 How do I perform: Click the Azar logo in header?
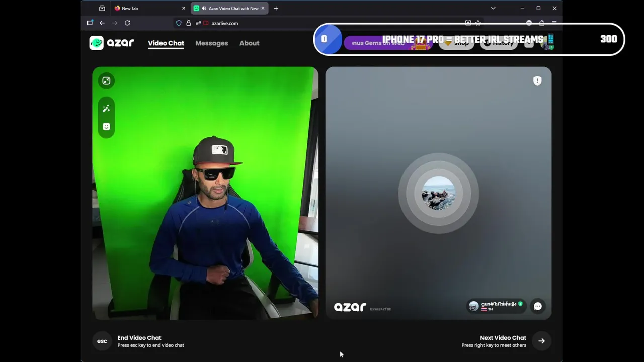tap(112, 43)
